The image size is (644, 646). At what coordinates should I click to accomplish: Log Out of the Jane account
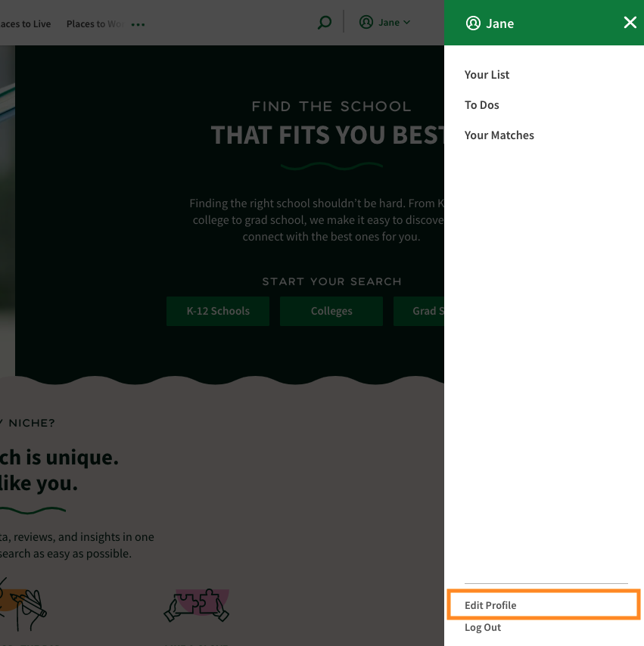(x=483, y=627)
